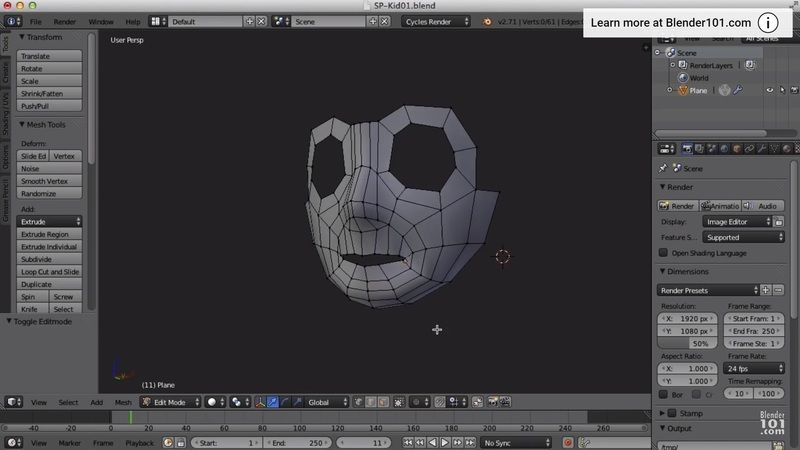Open 3D viewport editor type selector
Viewport: 800px width, 450px height.
(x=13, y=402)
